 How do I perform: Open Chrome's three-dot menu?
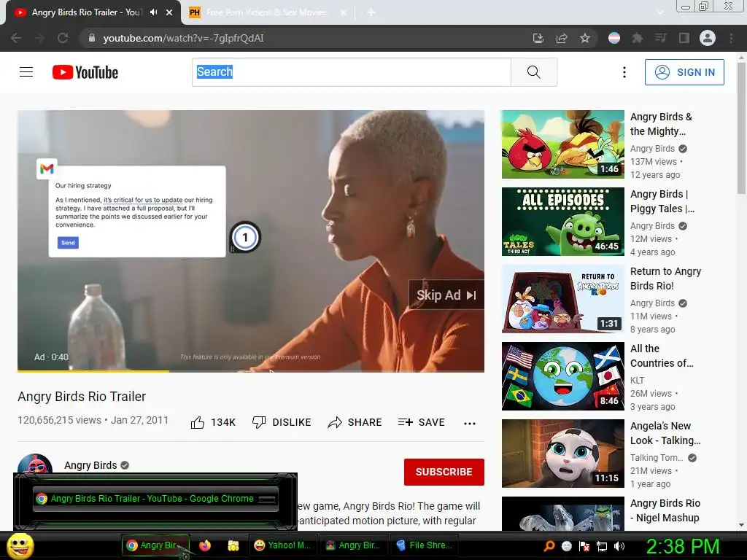tap(731, 38)
